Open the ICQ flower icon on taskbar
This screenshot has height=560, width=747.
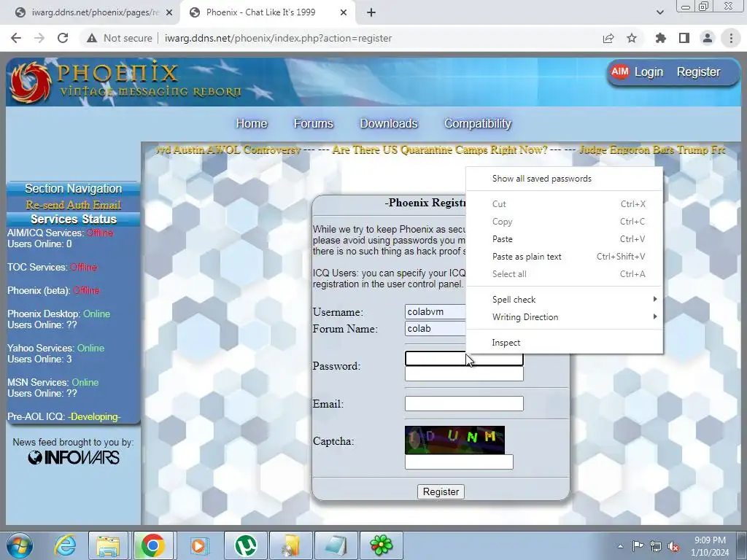tap(381, 545)
